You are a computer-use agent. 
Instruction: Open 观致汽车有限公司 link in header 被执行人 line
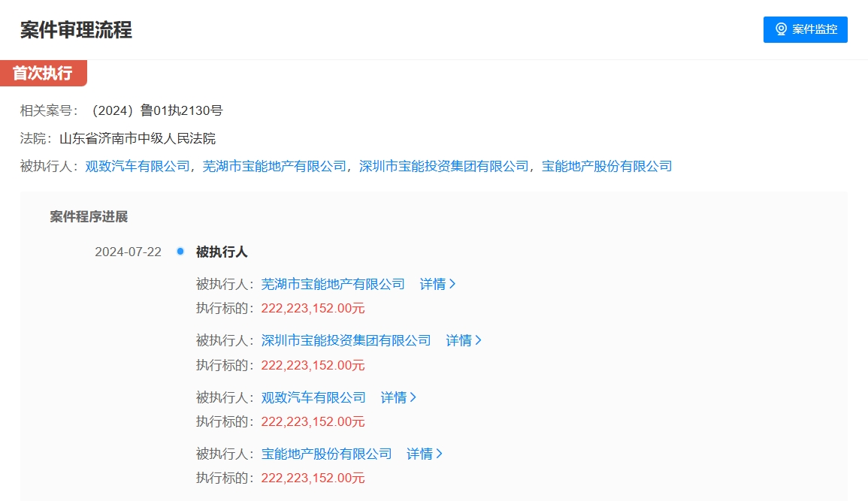point(138,167)
